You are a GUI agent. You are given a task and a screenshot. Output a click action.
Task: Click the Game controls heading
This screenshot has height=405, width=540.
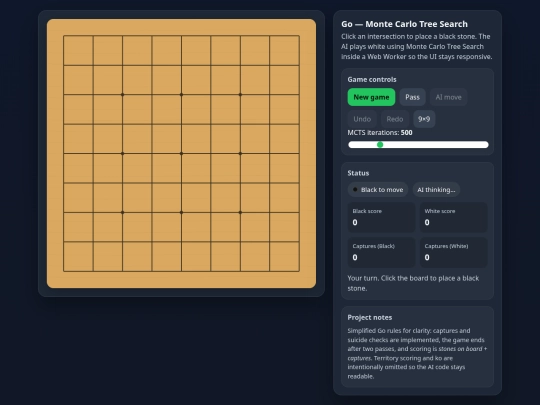(372, 80)
